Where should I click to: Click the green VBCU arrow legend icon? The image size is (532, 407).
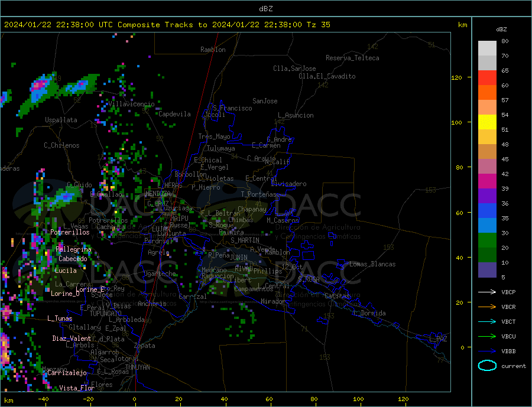click(487, 337)
